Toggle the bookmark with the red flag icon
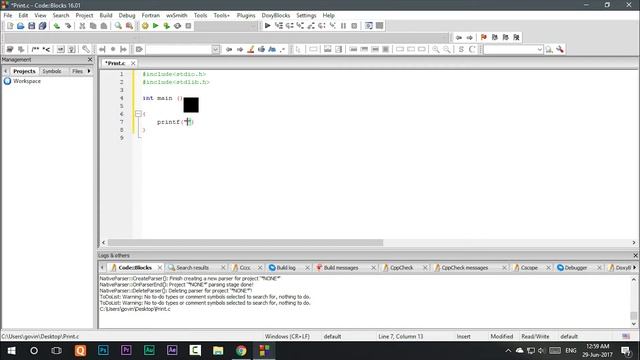This screenshot has height=360, width=640. click(x=484, y=38)
